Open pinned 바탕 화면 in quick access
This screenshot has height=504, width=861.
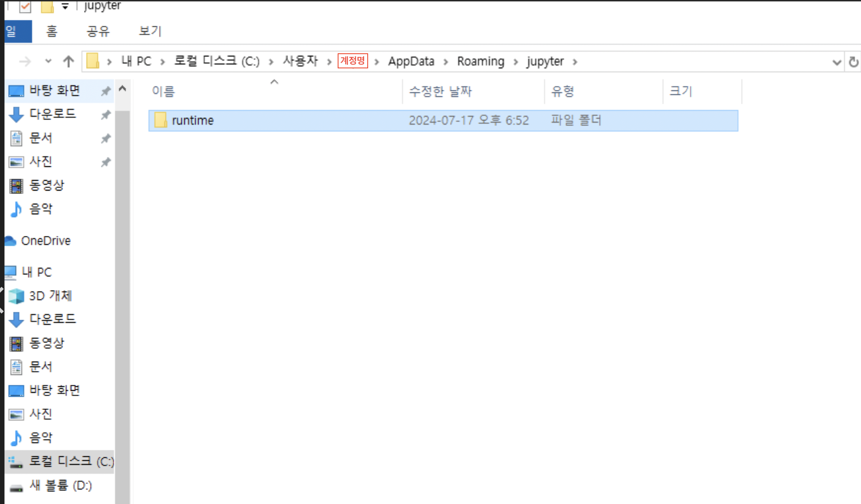pyautogui.click(x=55, y=91)
